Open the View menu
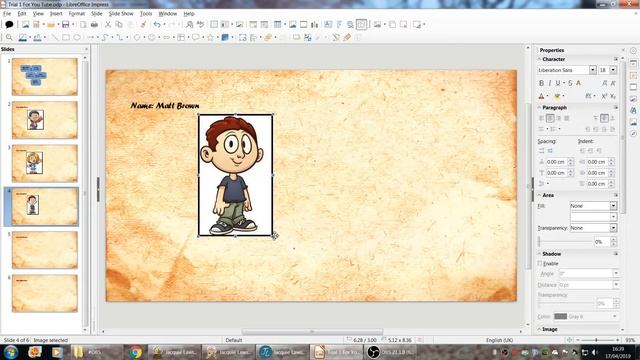The image size is (640, 360). [x=38, y=14]
